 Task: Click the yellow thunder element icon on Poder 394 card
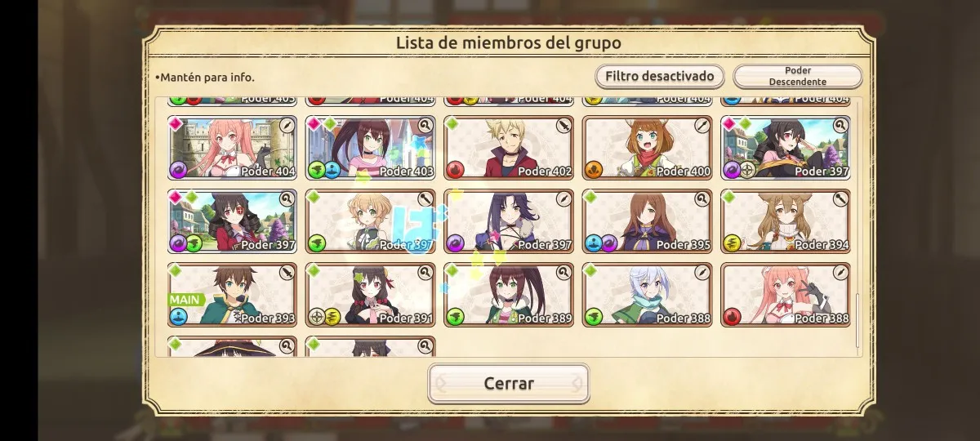[733, 243]
